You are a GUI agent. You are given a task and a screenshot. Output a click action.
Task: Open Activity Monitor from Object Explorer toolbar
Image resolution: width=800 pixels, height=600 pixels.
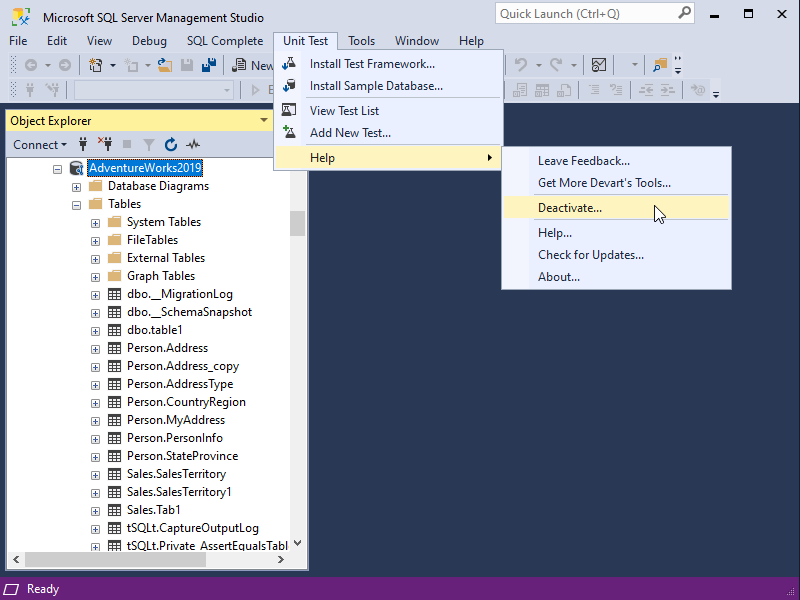pos(193,144)
